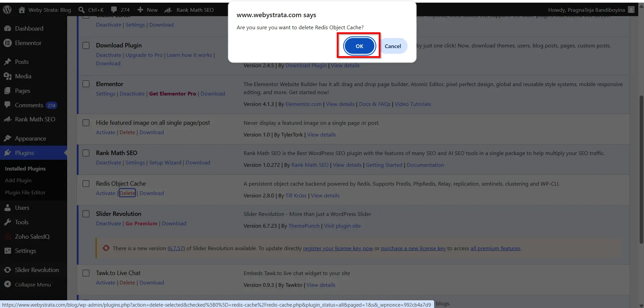Screen dimensions: 644x308
Task: Open Rank Math SEO in admin bar
Action: click(x=189, y=10)
